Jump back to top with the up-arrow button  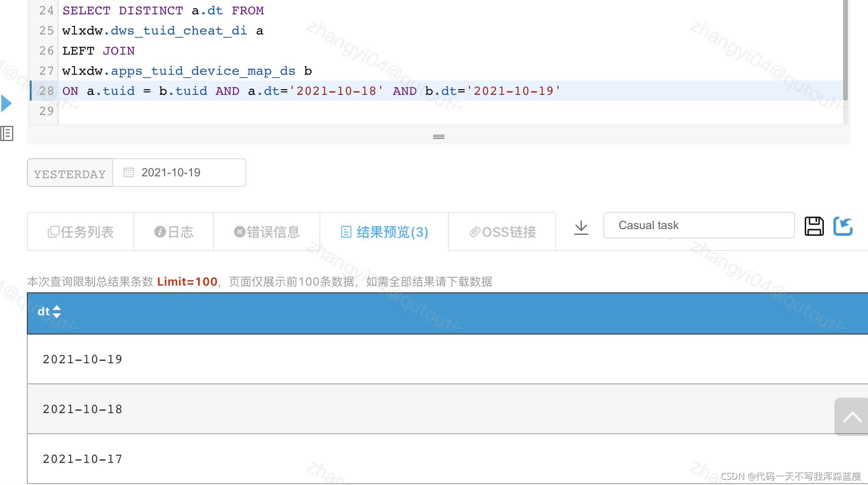tap(852, 416)
